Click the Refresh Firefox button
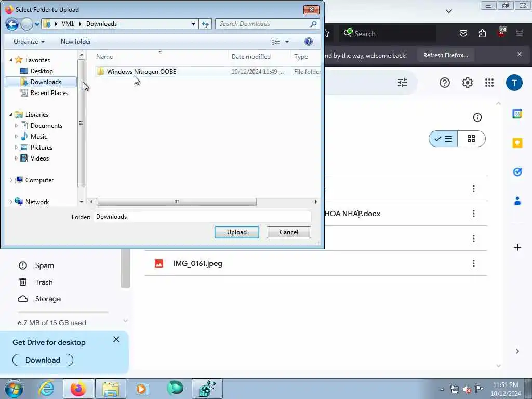This screenshot has height=399, width=532. [x=446, y=55]
